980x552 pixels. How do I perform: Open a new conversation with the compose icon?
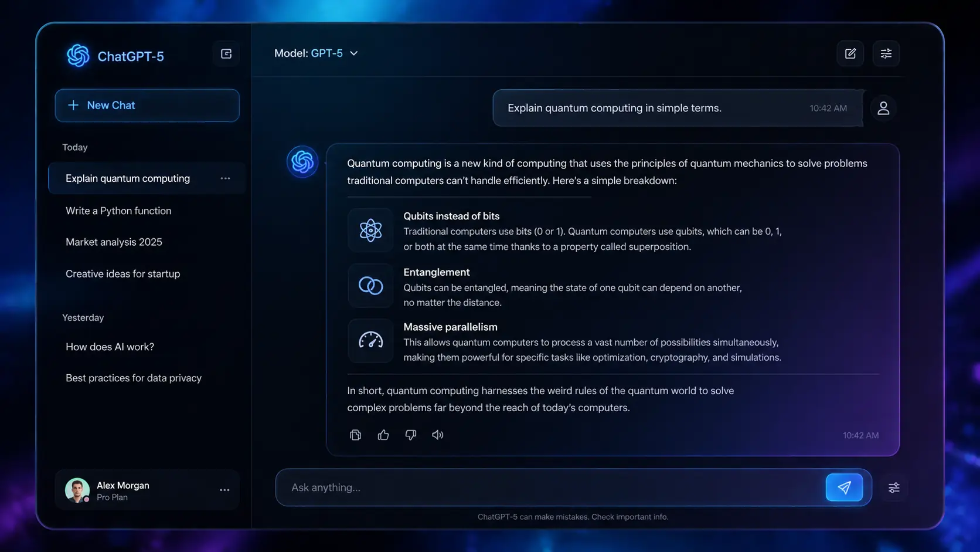(x=850, y=53)
